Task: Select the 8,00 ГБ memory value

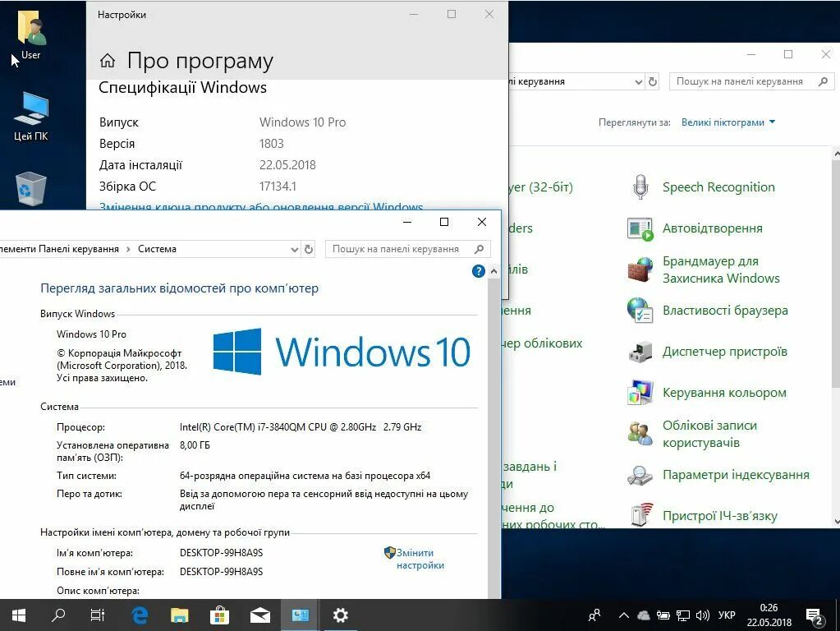Action: (195, 445)
